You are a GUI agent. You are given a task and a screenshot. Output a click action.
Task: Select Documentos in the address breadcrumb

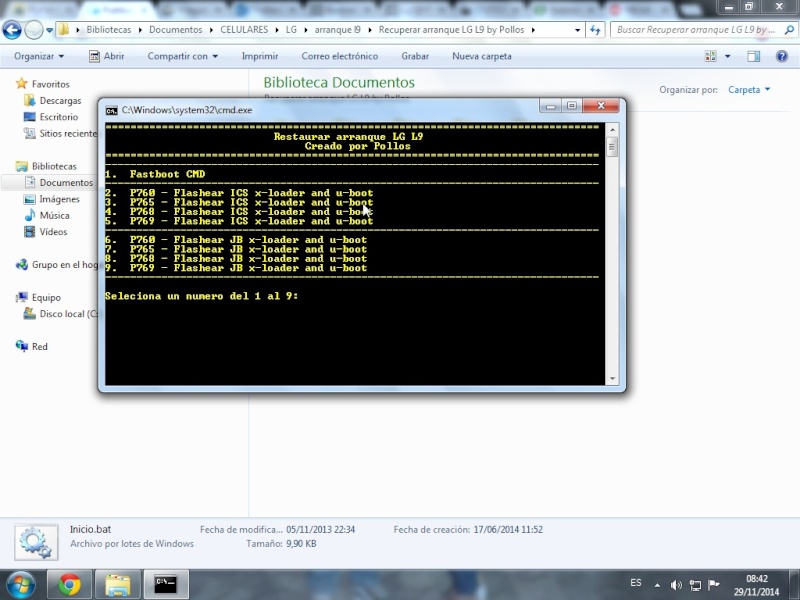coord(176,30)
